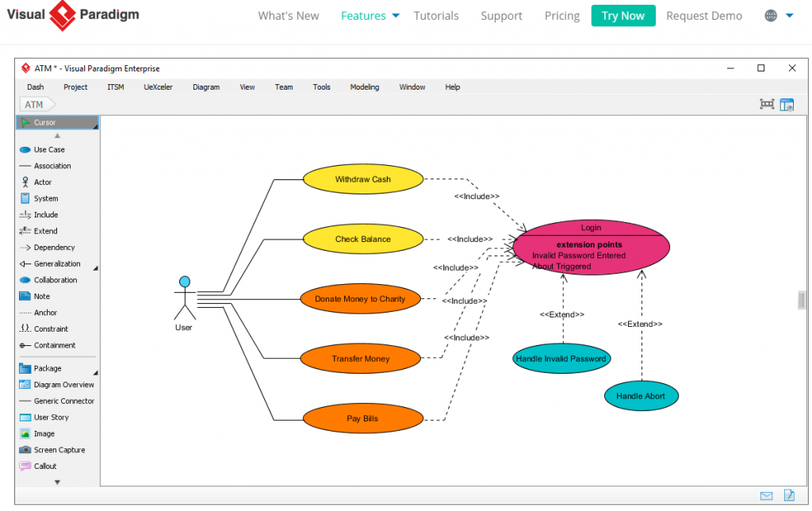This screenshot has width=812, height=511.
Task: Open the What's New link
Action: [x=289, y=16]
